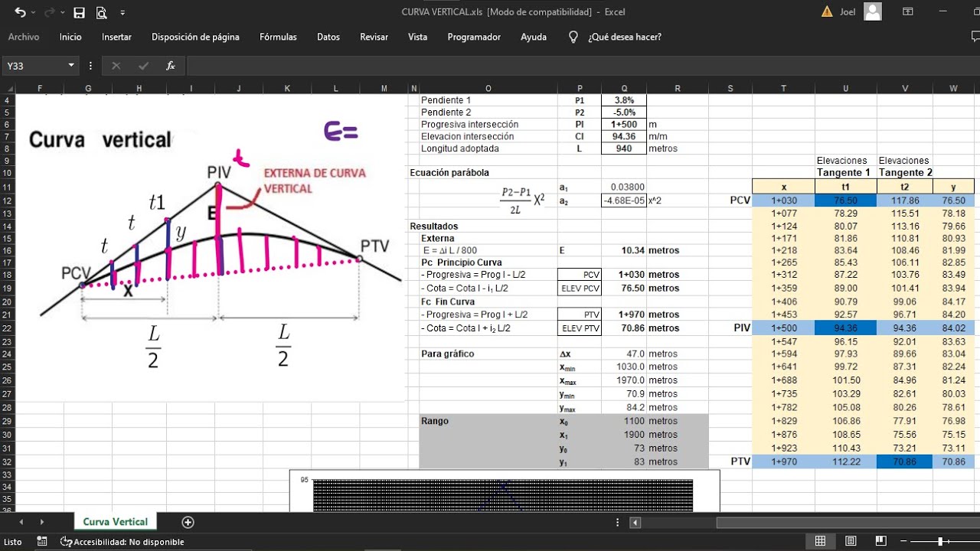The height and width of the screenshot is (551, 980).
Task: Click the previous sheet navigation arrow
Action: point(21,522)
